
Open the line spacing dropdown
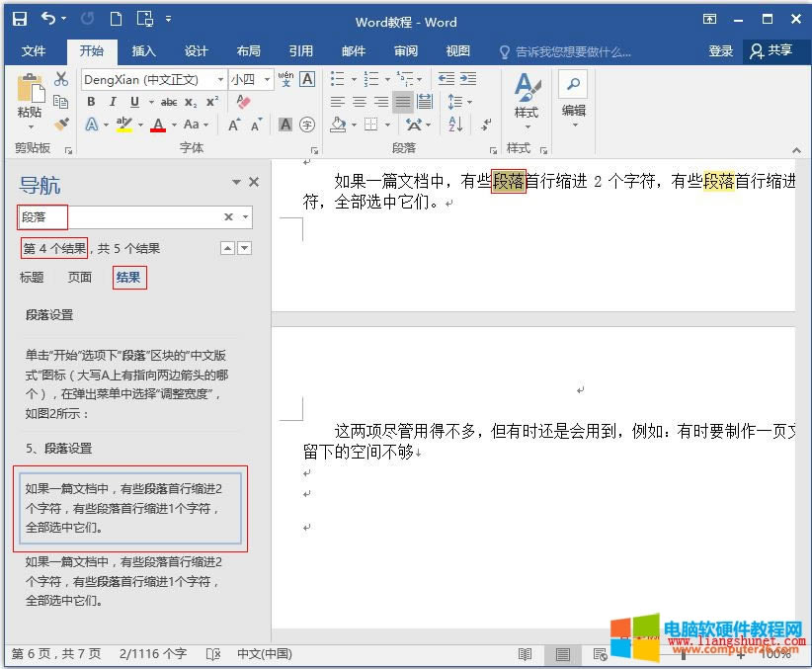[x=468, y=101]
